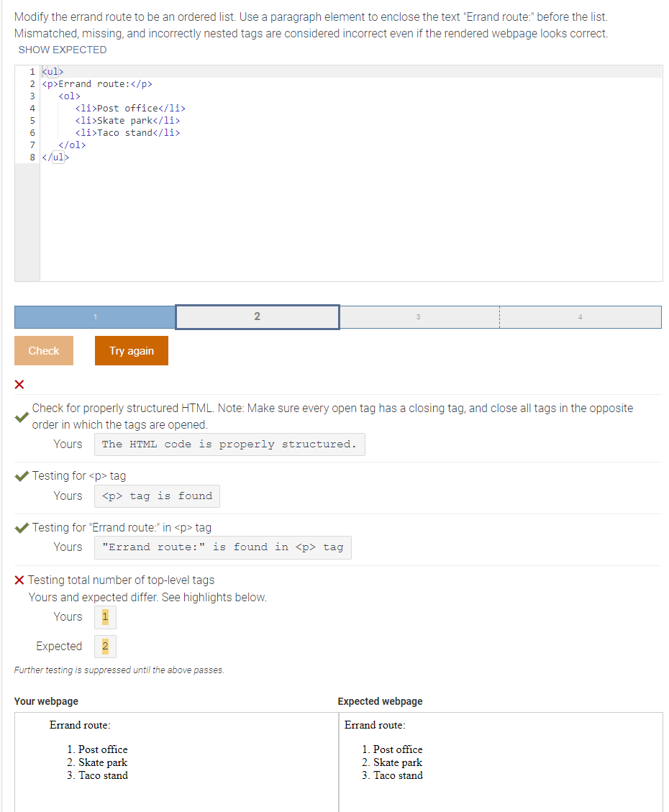669x812 pixels.
Task: Expand SHOW EXPECTED
Action: click(63, 50)
